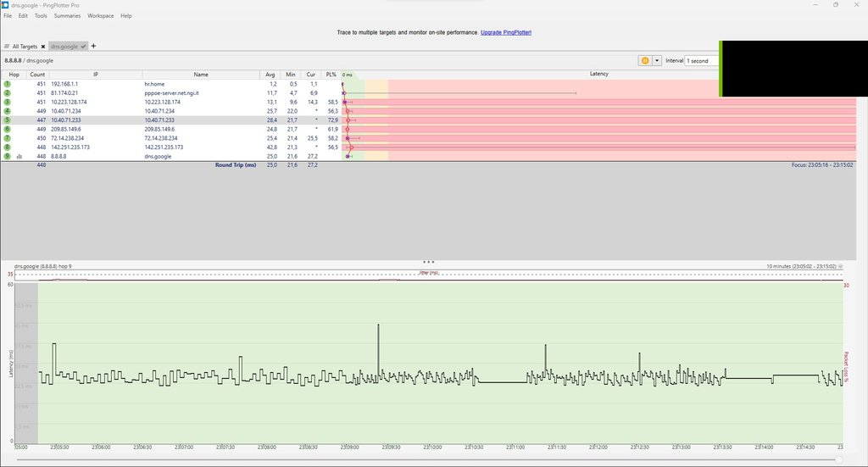Click the PL% column header

click(331, 75)
